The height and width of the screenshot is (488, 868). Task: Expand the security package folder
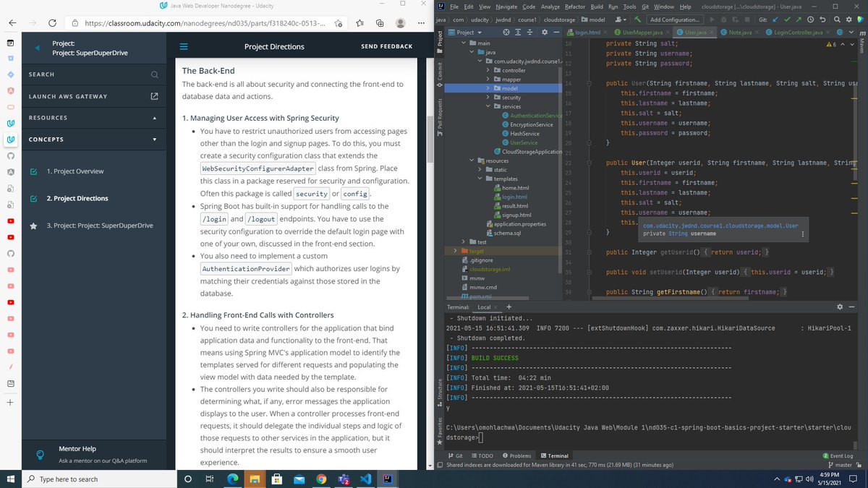[488, 98]
